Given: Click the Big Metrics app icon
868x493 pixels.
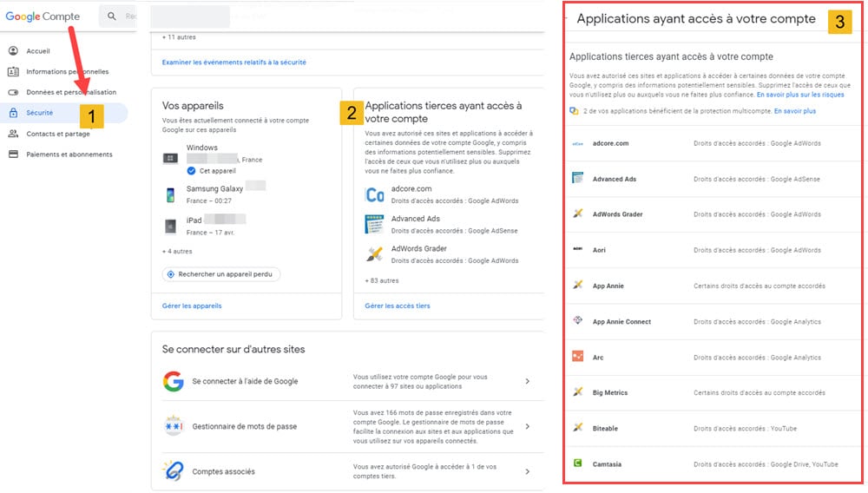Looking at the screenshot, I should click(577, 391).
